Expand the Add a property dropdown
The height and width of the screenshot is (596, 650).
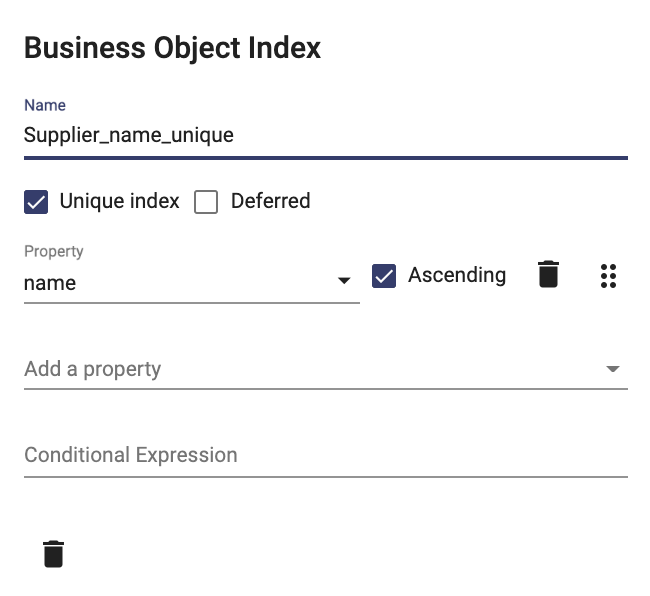[326, 369]
